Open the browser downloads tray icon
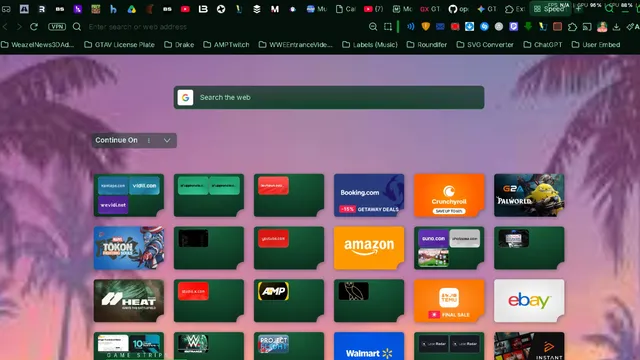Image resolution: width=640 pixels, height=360 pixels. coord(616,27)
